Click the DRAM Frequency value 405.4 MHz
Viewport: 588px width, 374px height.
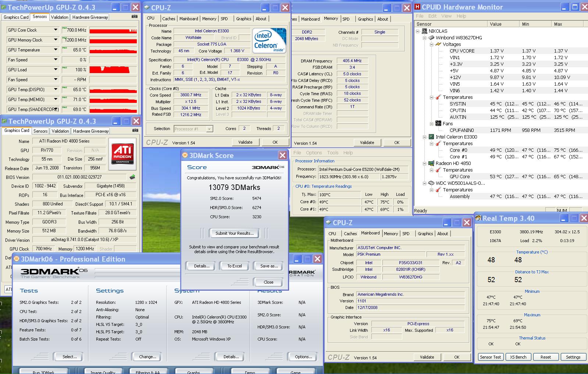point(352,61)
